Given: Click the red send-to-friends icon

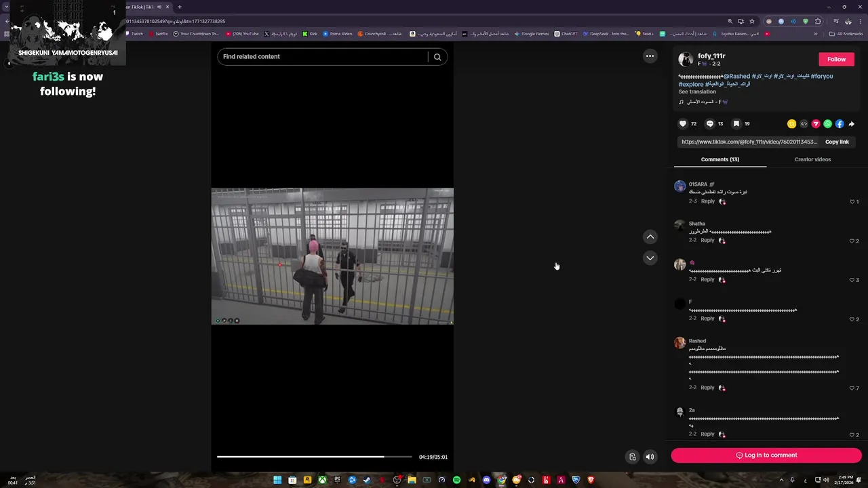Looking at the screenshot, I should point(816,124).
